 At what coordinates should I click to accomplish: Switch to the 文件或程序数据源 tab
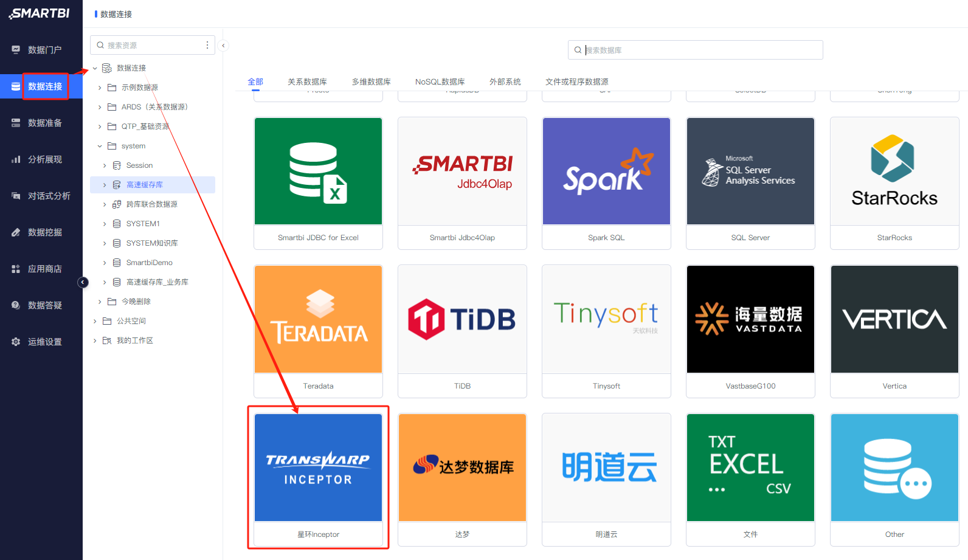(577, 81)
